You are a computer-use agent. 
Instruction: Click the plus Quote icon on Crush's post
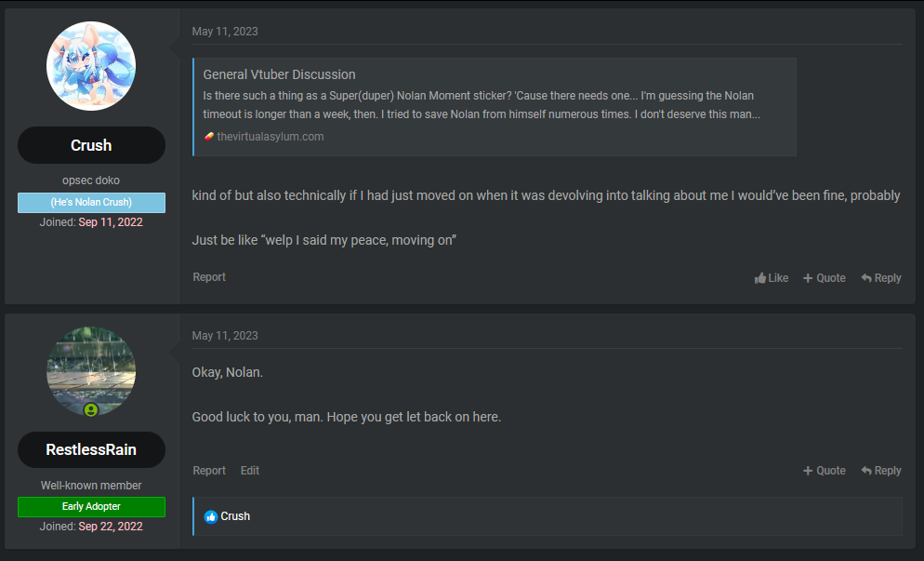pos(808,278)
